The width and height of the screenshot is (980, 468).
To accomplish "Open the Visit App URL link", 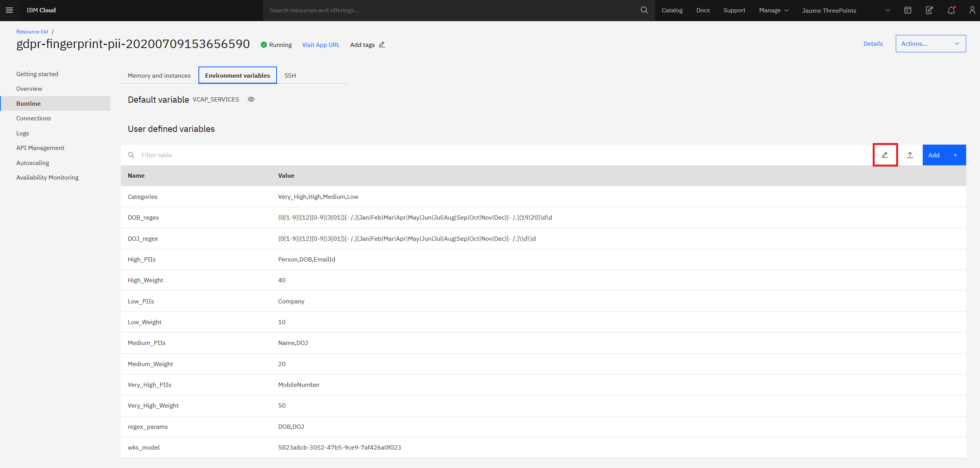I will [x=321, y=45].
